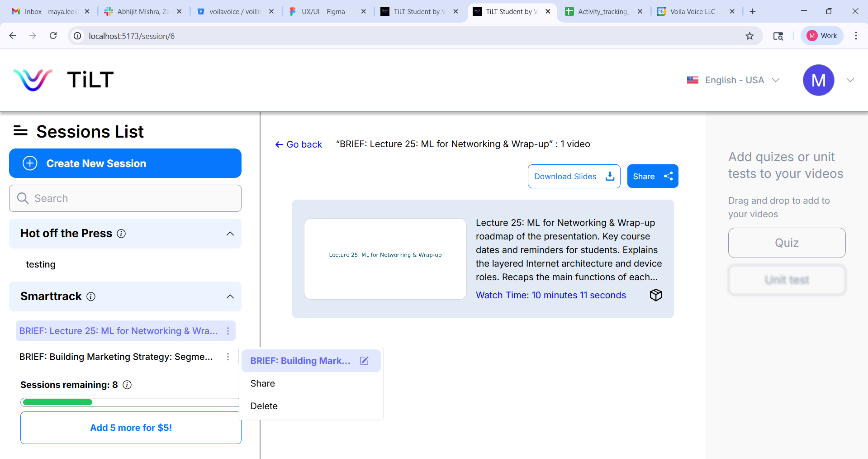Select Delete from the context menu
This screenshot has width=868, height=459.
click(x=264, y=406)
